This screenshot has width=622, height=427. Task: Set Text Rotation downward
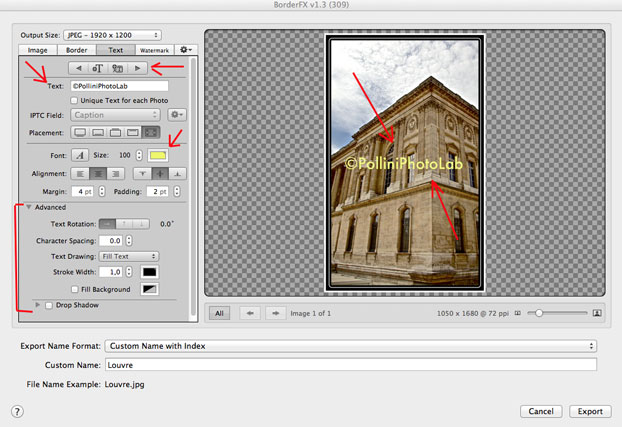(x=141, y=224)
